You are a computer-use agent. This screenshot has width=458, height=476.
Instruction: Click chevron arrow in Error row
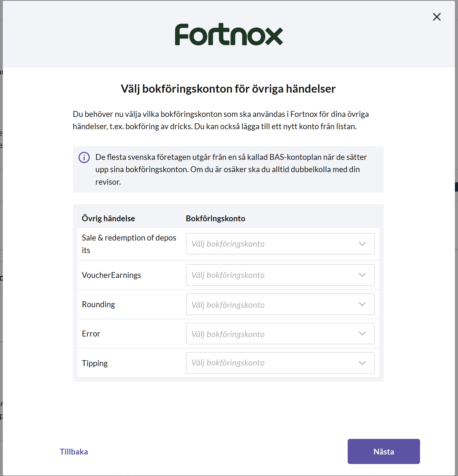click(x=362, y=333)
